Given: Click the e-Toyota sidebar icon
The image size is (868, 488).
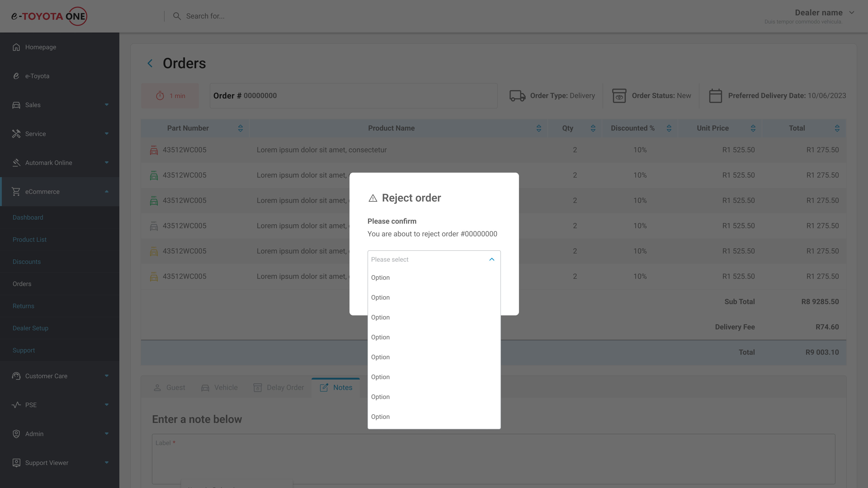Looking at the screenshot, I should [x=16, y=76].
